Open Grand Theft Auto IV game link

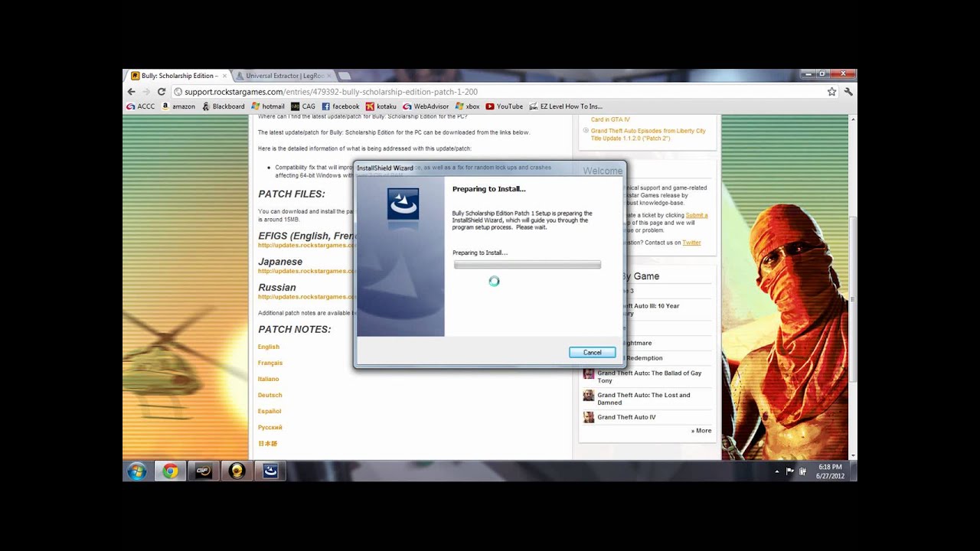(626, 417)
